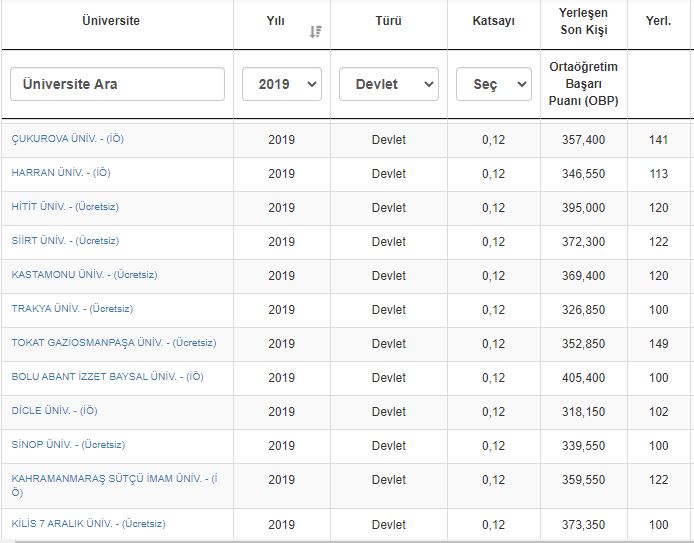The image size is (694, 543).
Task: Click placed count 149 in Tokat row
Action: (659, 344)
